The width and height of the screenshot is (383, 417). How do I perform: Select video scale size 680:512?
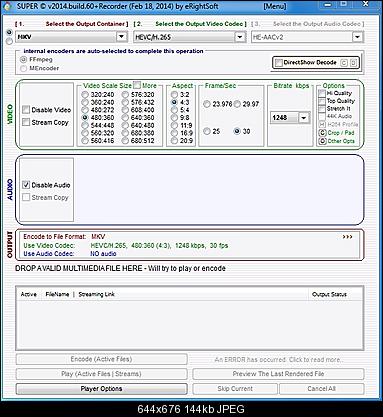pyautogui.click(x=125, y=141)
